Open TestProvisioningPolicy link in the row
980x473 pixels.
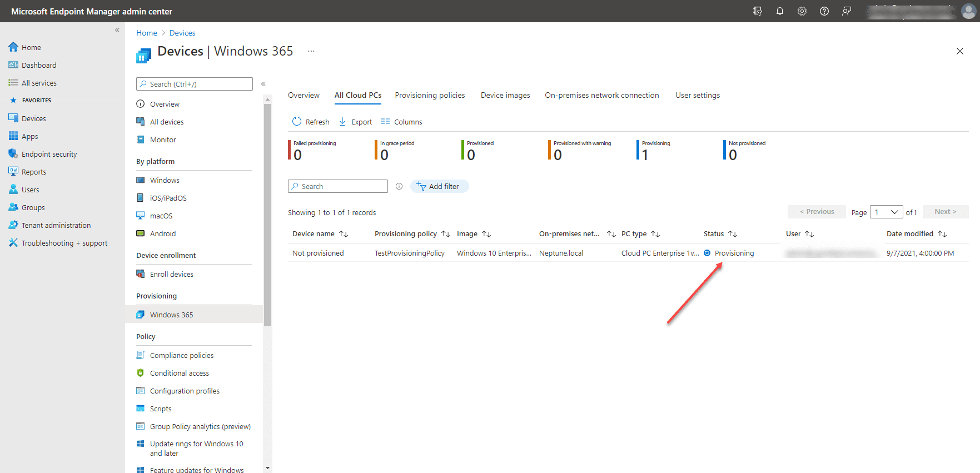point(409,253)
